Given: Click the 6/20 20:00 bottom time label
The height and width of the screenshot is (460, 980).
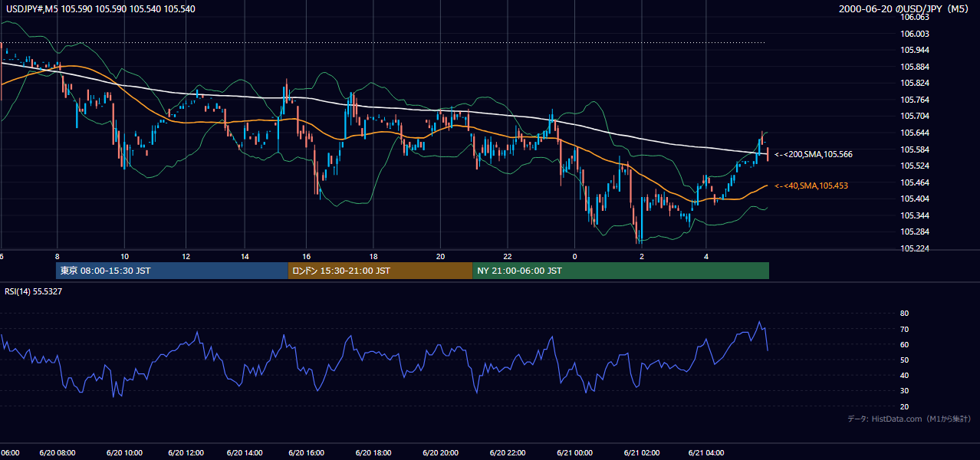Looking at the screenshot, I should point(442,453).
